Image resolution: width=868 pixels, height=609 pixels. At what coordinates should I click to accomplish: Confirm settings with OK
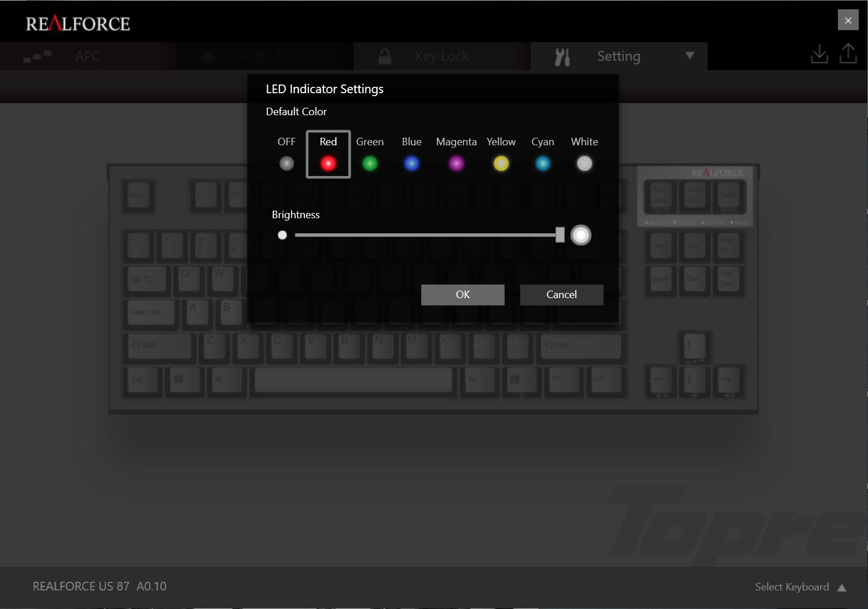tap(462, 294)
